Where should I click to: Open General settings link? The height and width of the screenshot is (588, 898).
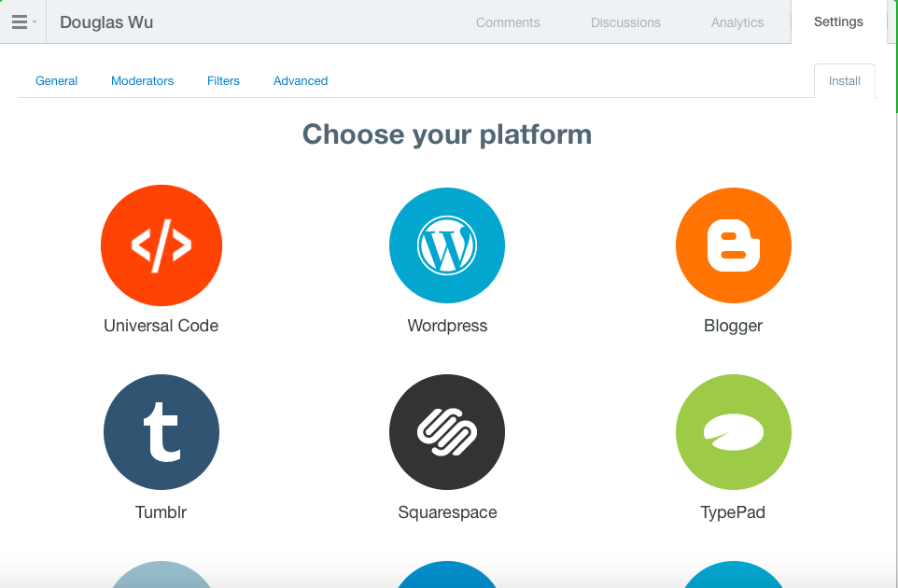coord(56,80)
